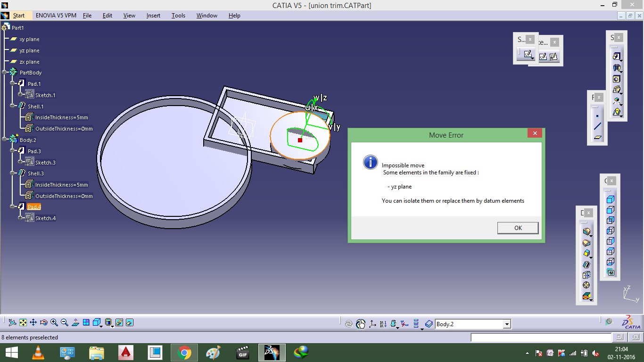Open VLC media player from taskbar
The image size is (644, 362).
coord(38,353)
